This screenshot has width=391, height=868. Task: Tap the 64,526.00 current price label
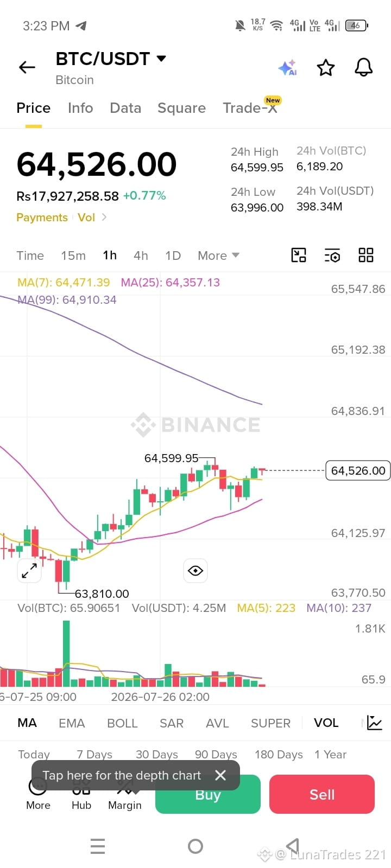click(x=358, y=470)
